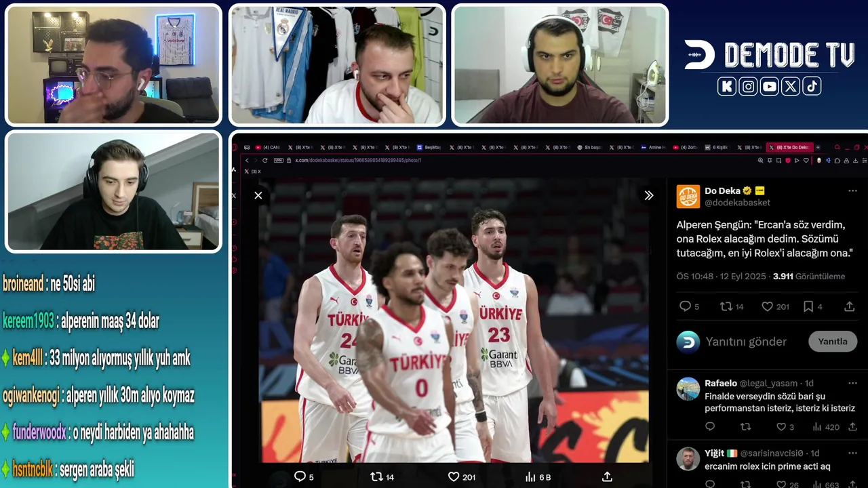The height and width of the screenshot is (488, 868).
Task: Click the Yanıtla button
Action: click(x=833, y=342)
